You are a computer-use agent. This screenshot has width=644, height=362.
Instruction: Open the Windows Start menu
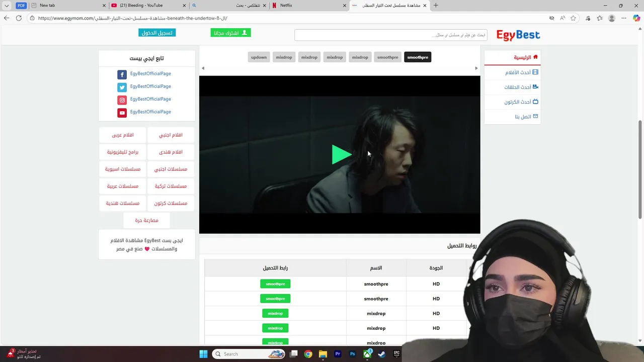[x=203, y=354]
